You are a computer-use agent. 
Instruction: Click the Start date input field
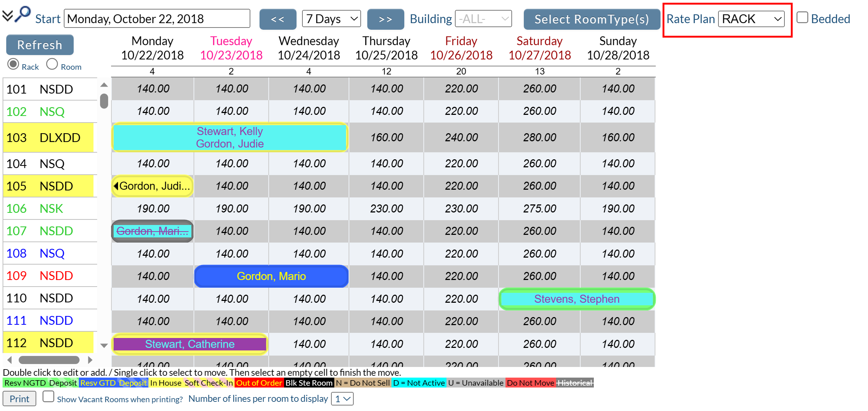coord(157,19)
